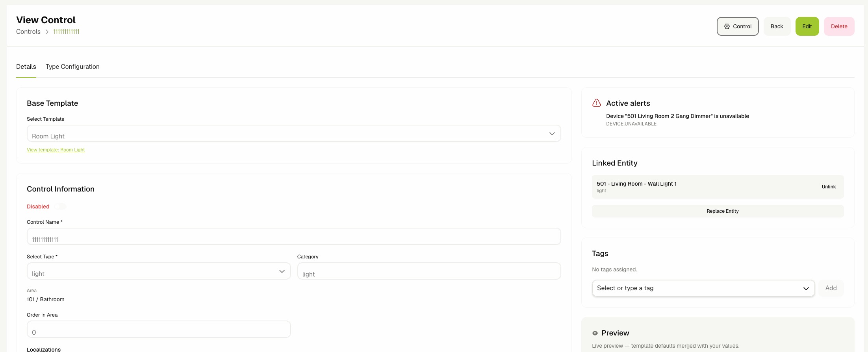Viewport: 868px width, 352px height.
Task: Click the '101 / Bathroom' area value
Action: pyautogui.click(x=46, y=299)
